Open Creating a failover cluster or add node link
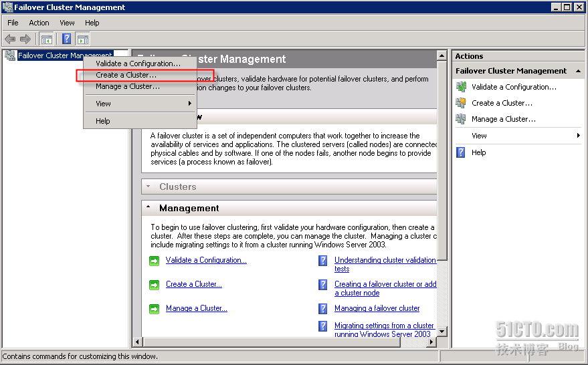 pos(385,288)
